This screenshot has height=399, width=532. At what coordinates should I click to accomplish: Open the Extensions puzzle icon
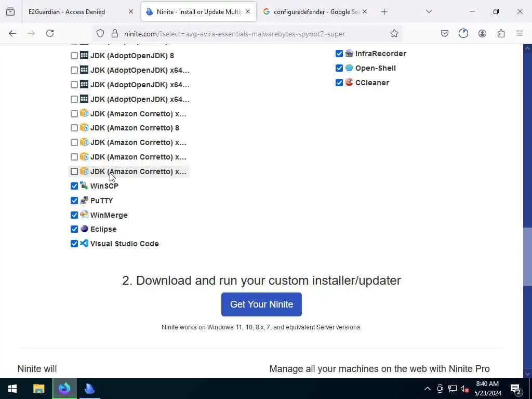tap(501, 33)
